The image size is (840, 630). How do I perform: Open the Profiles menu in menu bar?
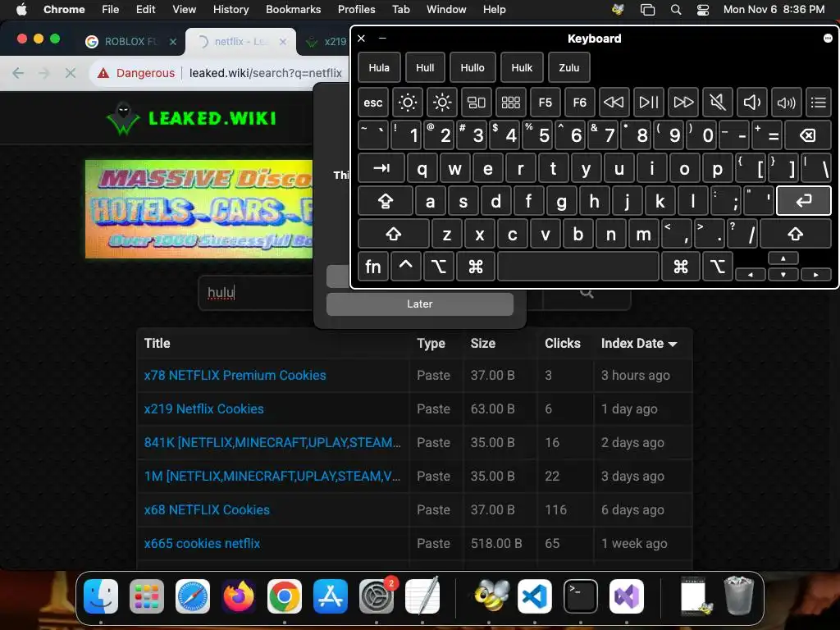(x=356, y=9)
